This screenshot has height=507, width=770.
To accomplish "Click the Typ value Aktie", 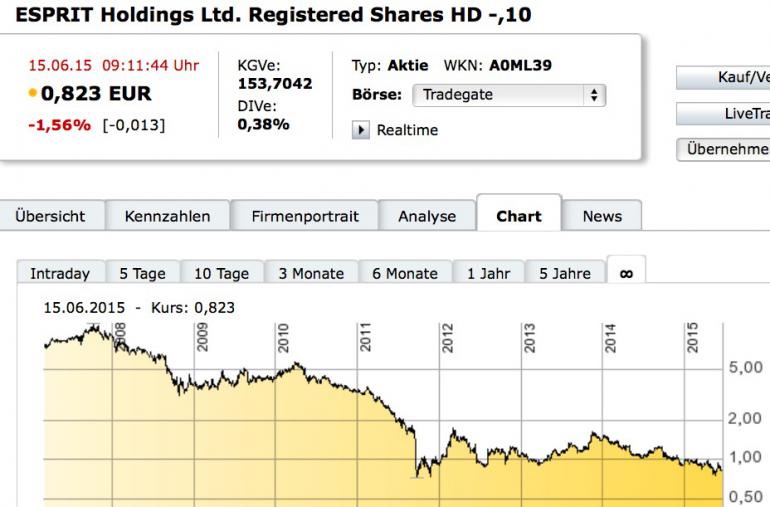I will pos(408,65).
